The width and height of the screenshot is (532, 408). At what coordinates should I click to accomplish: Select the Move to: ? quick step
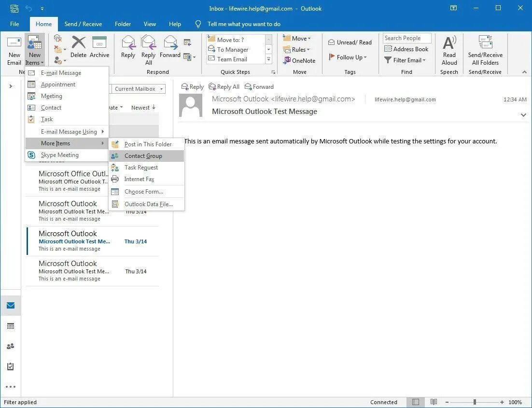point(236,40)
